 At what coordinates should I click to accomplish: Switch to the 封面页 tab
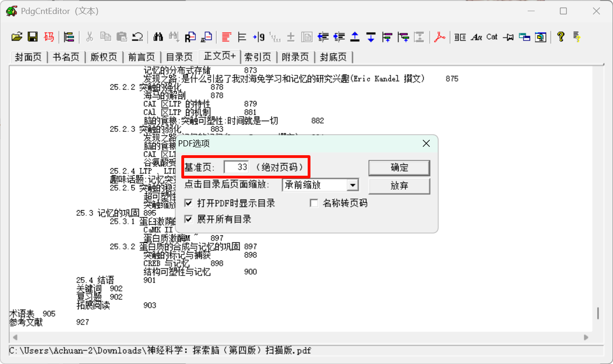[x=28, y=57]
